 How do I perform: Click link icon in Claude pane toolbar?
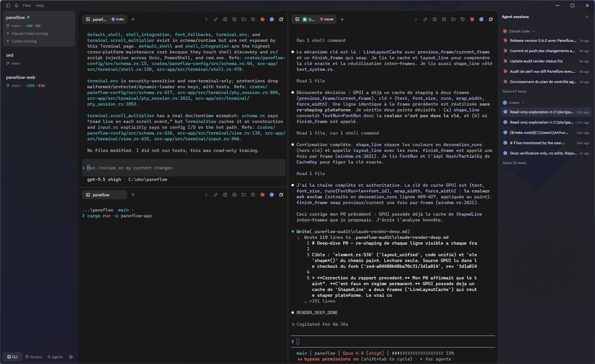point(425,19)
